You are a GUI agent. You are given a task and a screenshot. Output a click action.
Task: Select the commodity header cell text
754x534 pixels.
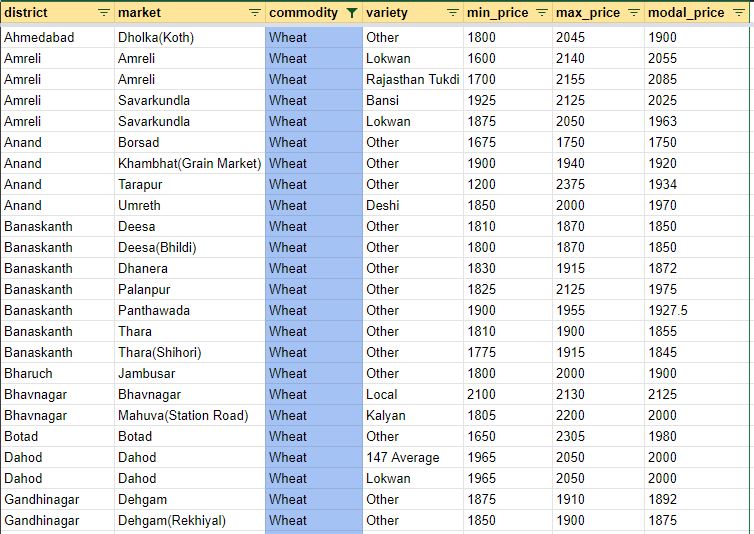click(x=303, y=13)
